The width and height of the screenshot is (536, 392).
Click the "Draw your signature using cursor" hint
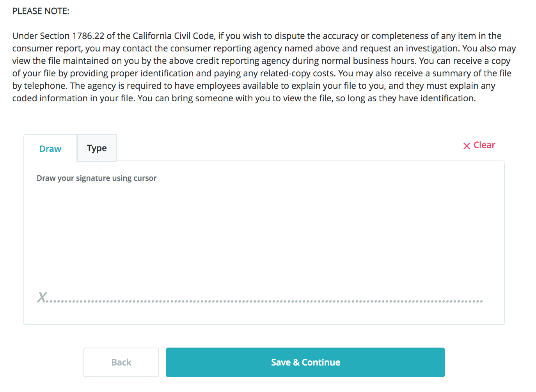click(96, 178)
